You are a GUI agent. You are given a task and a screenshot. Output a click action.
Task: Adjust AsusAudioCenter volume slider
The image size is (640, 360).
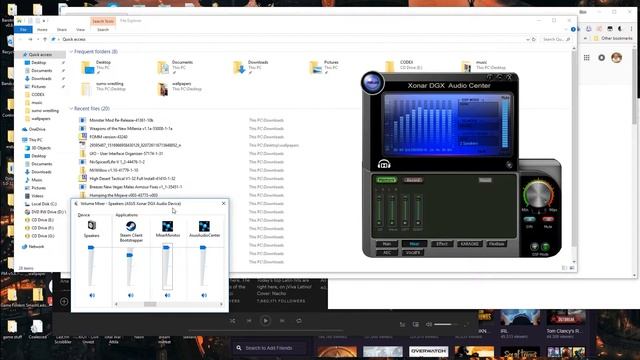pyautogui.click(x=203, y=247)
